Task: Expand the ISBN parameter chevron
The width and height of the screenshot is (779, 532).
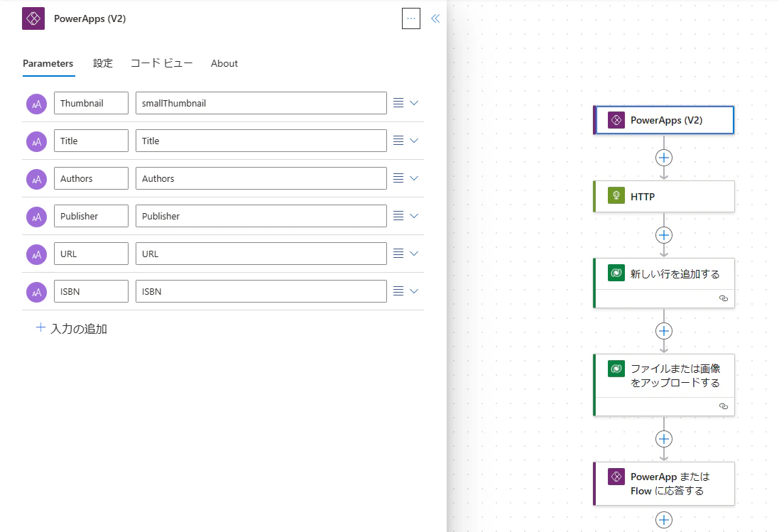Action: [414, 291]
